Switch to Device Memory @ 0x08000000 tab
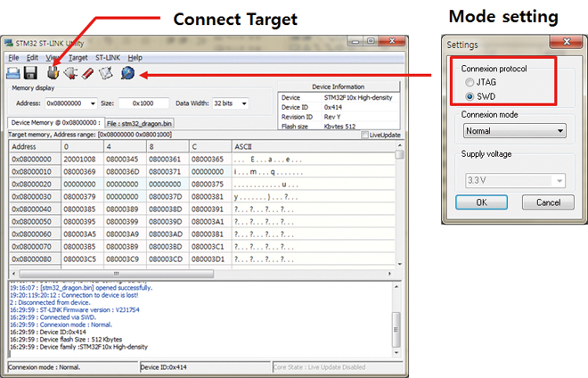The image size is (588, 378). point(55,123)
